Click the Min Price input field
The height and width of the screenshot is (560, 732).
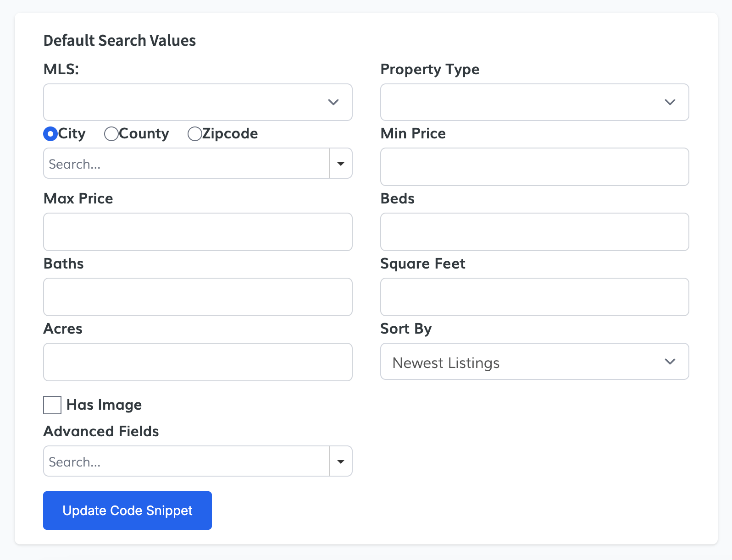point(534,167)
